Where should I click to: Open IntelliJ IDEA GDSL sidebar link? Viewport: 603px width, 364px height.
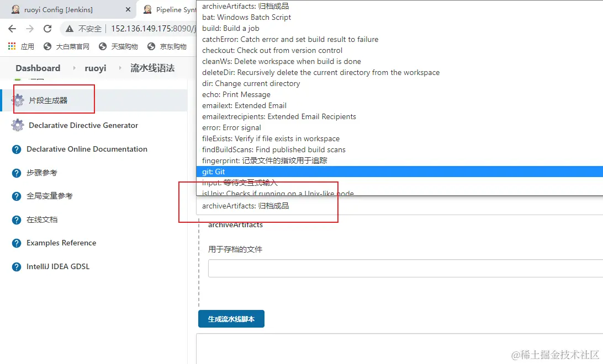57,266
